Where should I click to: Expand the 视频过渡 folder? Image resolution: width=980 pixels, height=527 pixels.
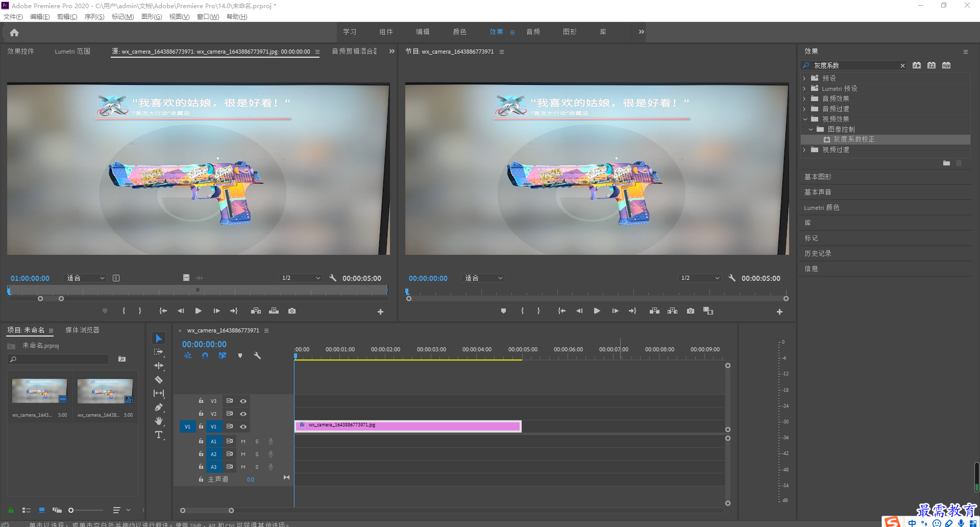tap(804, 150)
